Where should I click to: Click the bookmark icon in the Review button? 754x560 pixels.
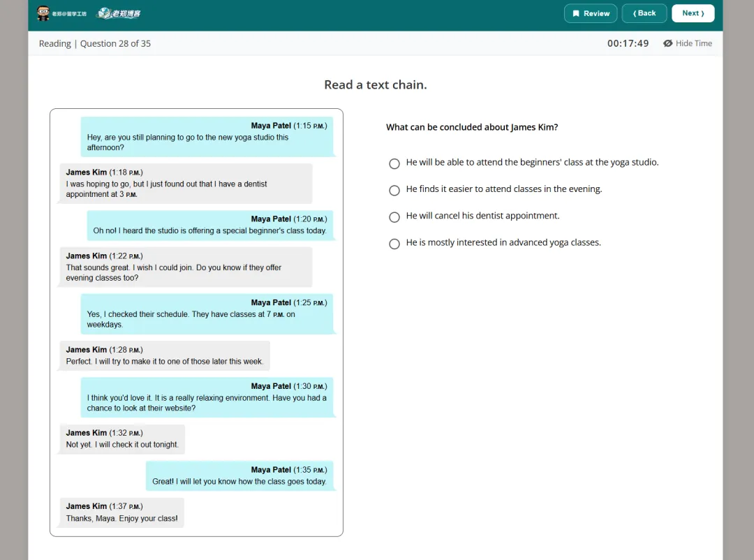(575, 13)
